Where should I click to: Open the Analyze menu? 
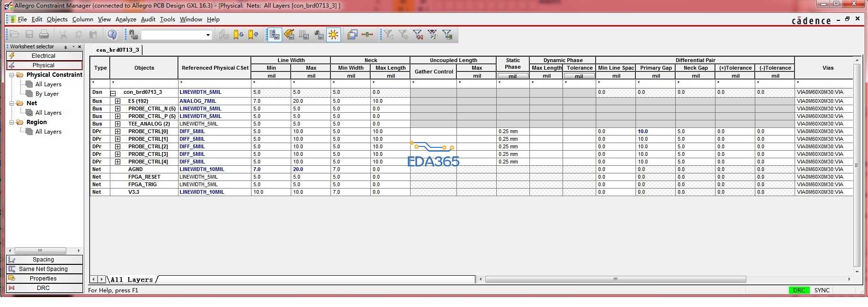125,19
